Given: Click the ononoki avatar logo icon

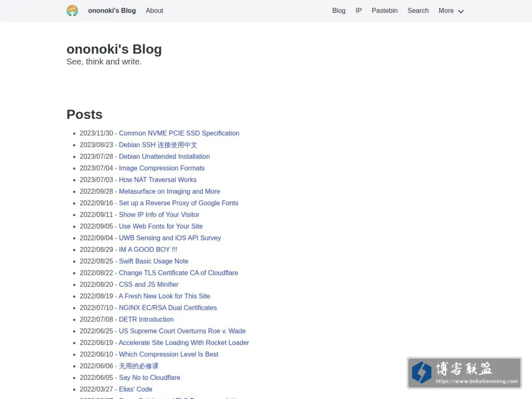Looking at the screenshot, I should coord(72,11).
